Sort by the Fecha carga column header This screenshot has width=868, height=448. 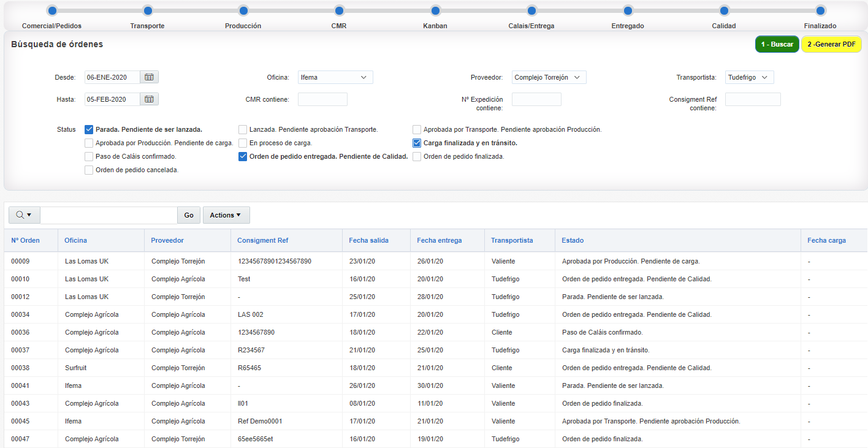pyautogui.click(x=826, y=240)
